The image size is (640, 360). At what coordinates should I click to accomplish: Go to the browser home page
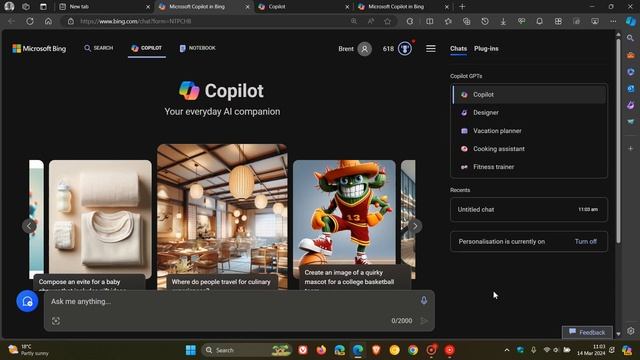click(48, 21)
